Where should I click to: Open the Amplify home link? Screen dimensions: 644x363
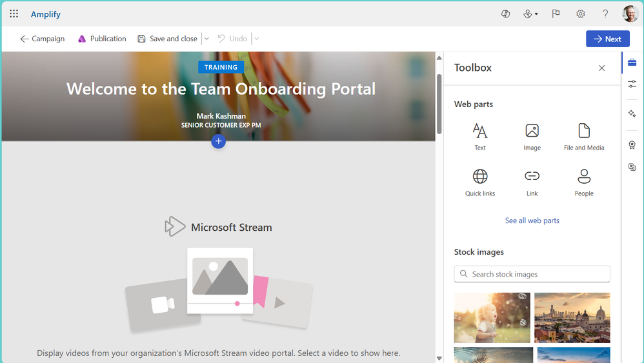pos(46,14)
